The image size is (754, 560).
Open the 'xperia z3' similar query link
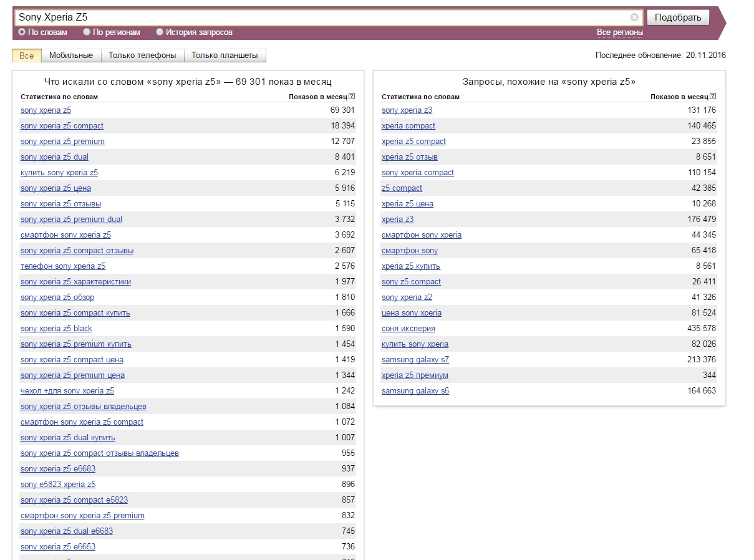(x=397, y=220)
